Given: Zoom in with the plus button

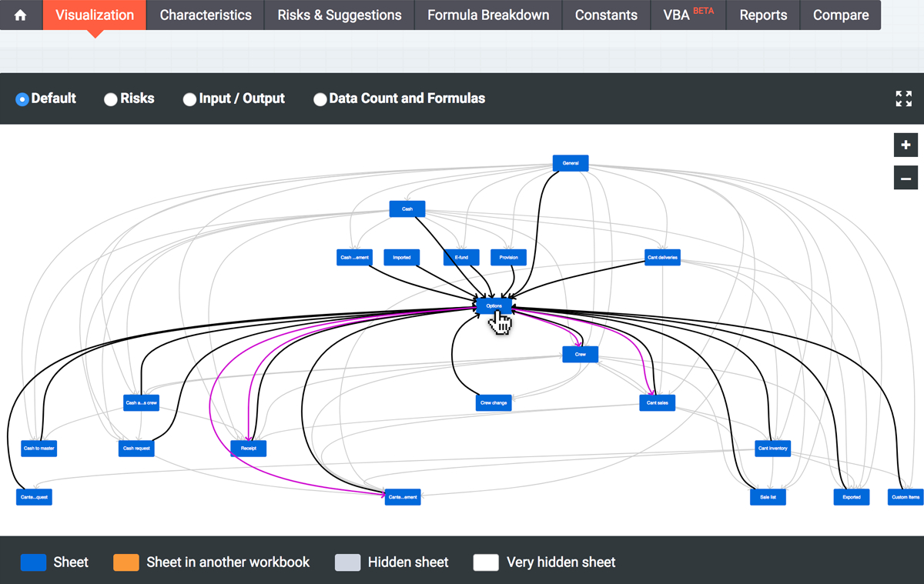Looking at the screenshot, I should click(906, 145).
